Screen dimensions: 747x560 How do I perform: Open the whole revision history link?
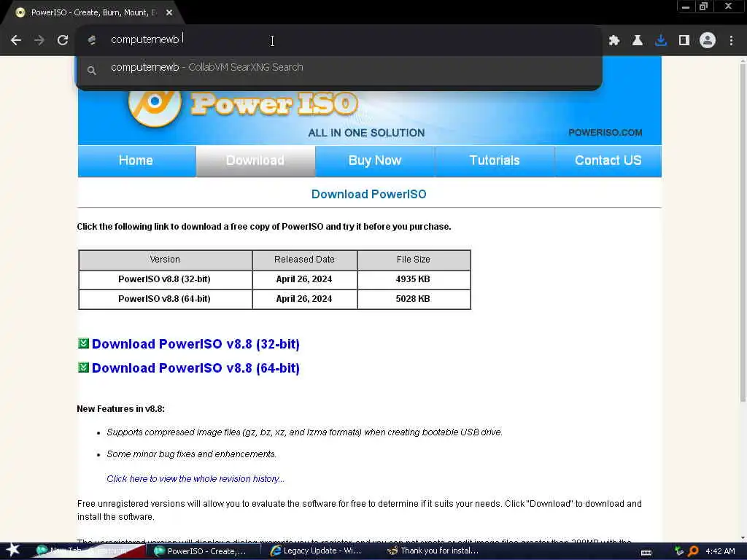[196, 478]
